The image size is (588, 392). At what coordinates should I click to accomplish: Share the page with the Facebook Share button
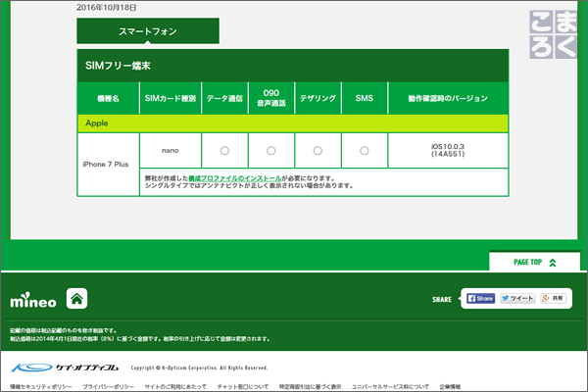pyautogui.click(x=480, y=298)
